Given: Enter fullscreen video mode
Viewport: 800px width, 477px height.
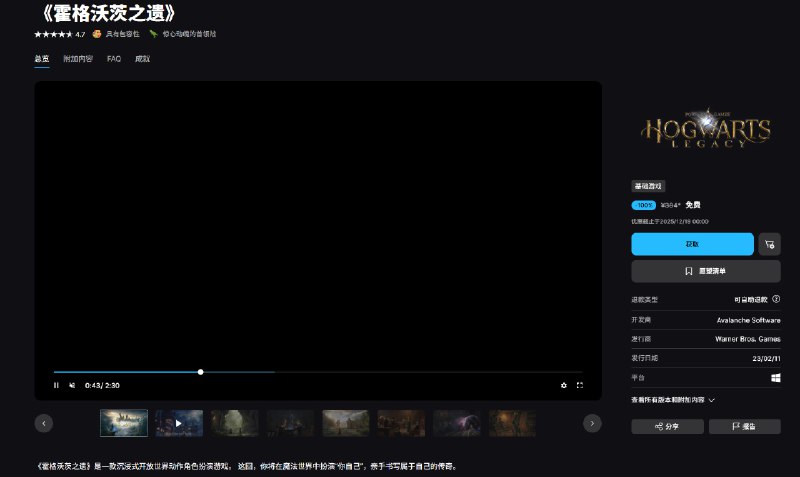Looking at the screenshot, I should 580,385.
